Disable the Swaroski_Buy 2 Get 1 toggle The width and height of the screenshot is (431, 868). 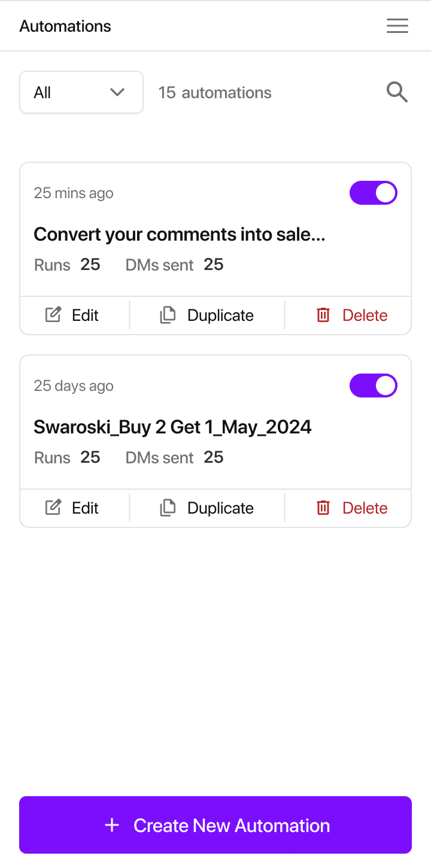tap(374, 386)
